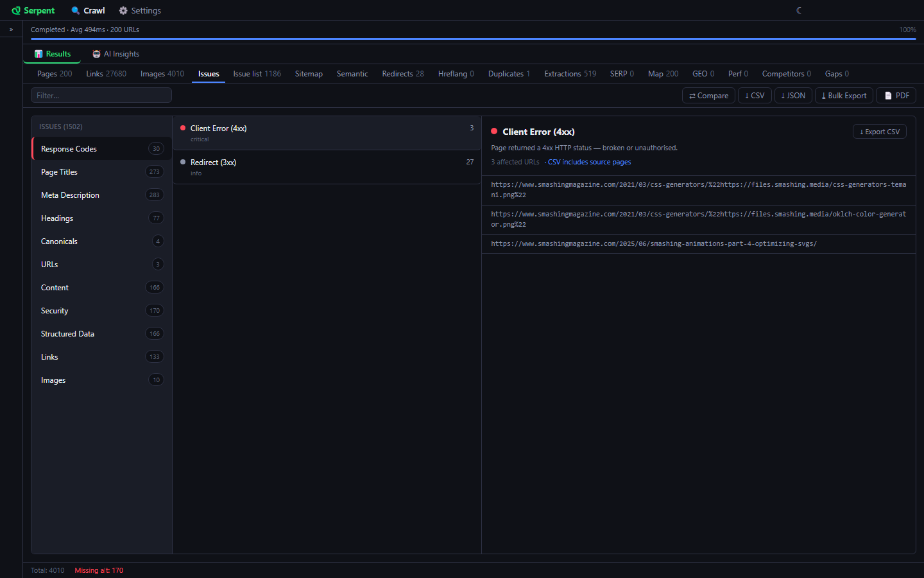Select the Response Codes issue category
This screenshot has height=578, width=924.
101,149
